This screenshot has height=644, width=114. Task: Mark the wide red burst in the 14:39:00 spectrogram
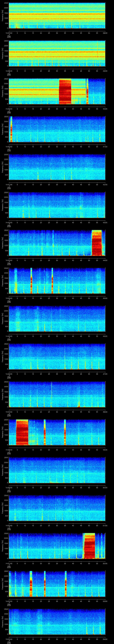pos(65,91)
